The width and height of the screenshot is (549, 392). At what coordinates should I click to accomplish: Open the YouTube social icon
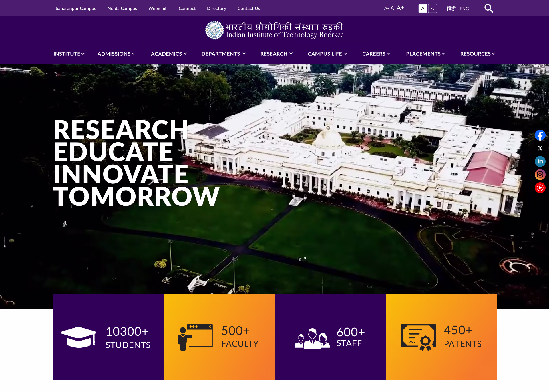coord(540,188)
